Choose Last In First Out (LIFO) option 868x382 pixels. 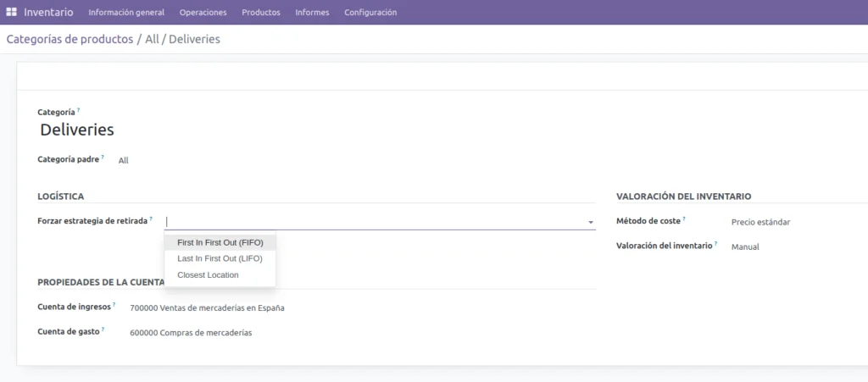pyautogui.click(x=220, y=258)
